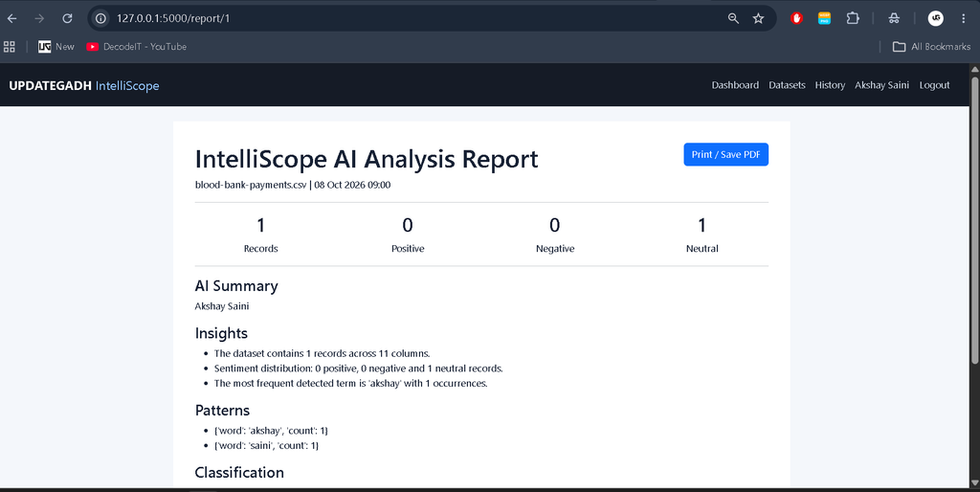Open History in the navbar
This screenshot has width=980, height=492.
click(830, 85)
